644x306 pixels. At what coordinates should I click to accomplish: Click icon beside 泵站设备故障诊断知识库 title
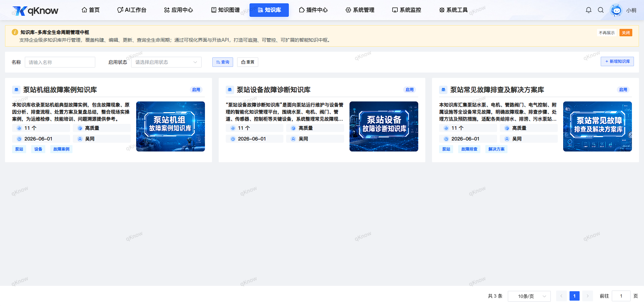[x=230, y=90]
